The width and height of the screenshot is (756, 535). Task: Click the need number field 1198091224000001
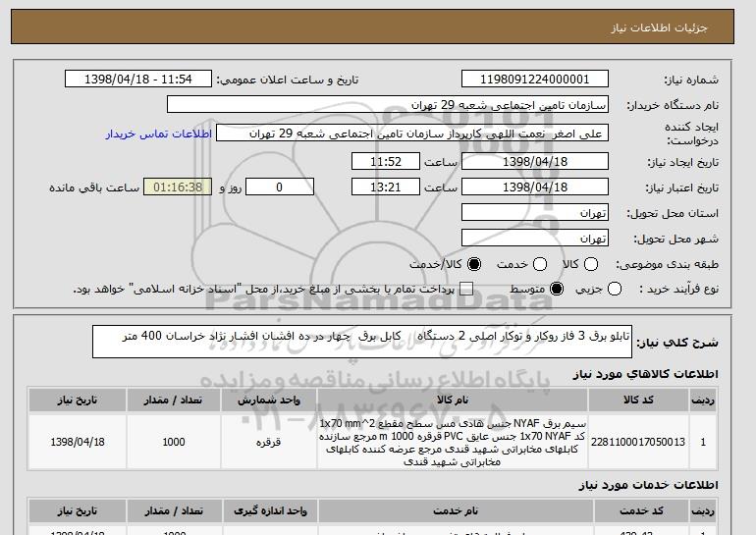click(x=535, y=80)
